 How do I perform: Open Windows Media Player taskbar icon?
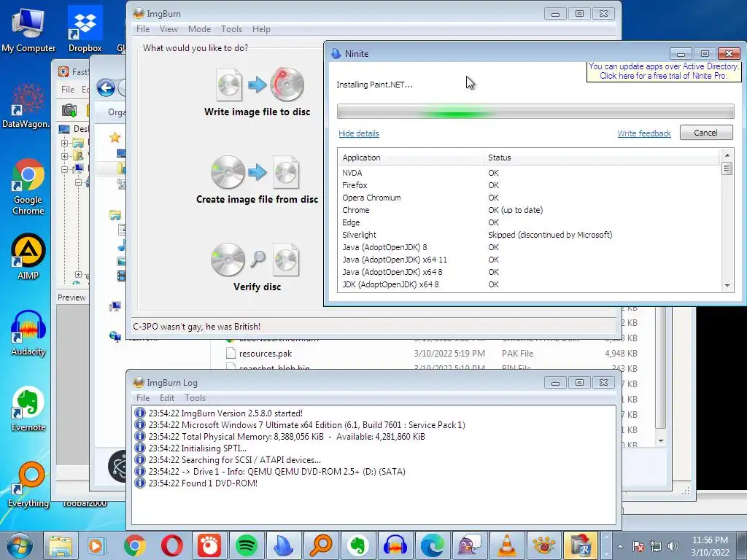tap(96, 545)
